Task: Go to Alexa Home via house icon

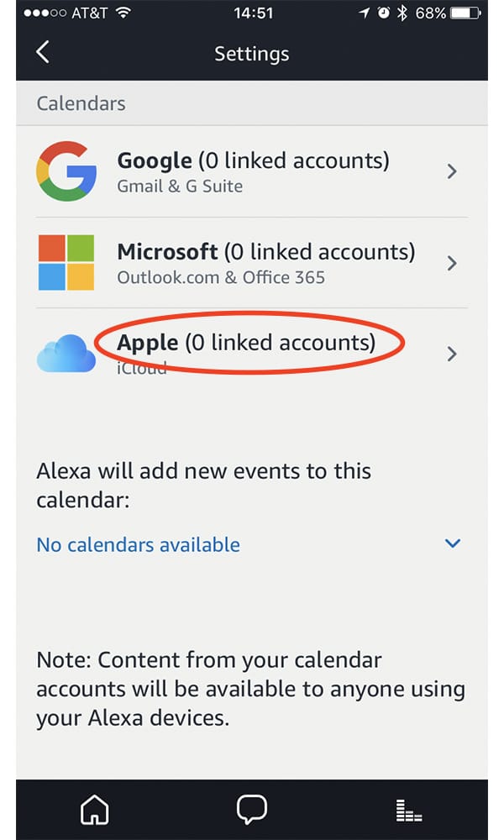Action: point(94,810)
